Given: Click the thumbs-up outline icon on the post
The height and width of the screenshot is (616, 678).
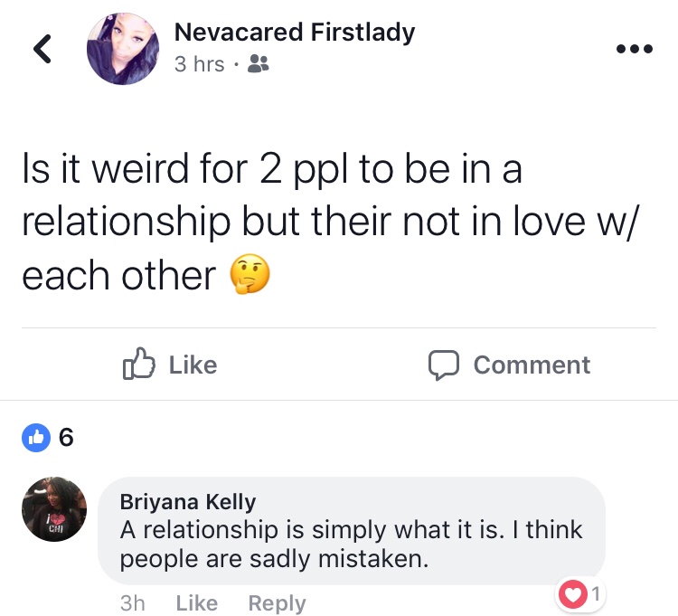Looking at the screenshot, I should pos(139,365).
